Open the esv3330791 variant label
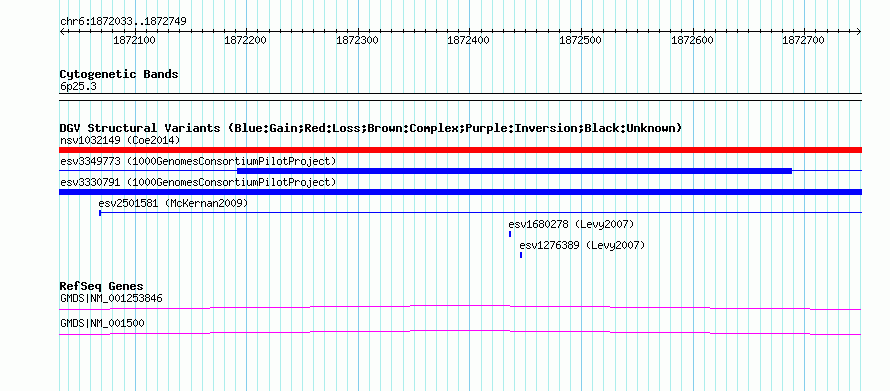890x391 pixels. point(198,182)
